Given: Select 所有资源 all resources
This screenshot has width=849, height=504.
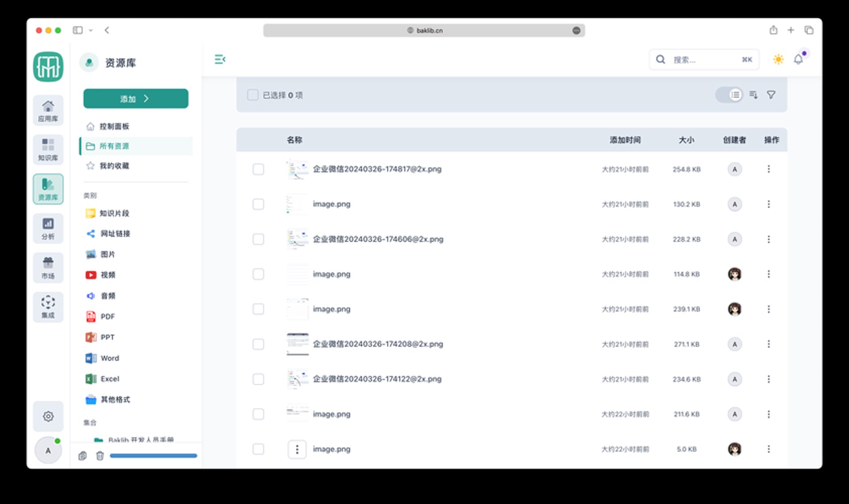Looking at the screenshot, I should [x=136, y=146].
